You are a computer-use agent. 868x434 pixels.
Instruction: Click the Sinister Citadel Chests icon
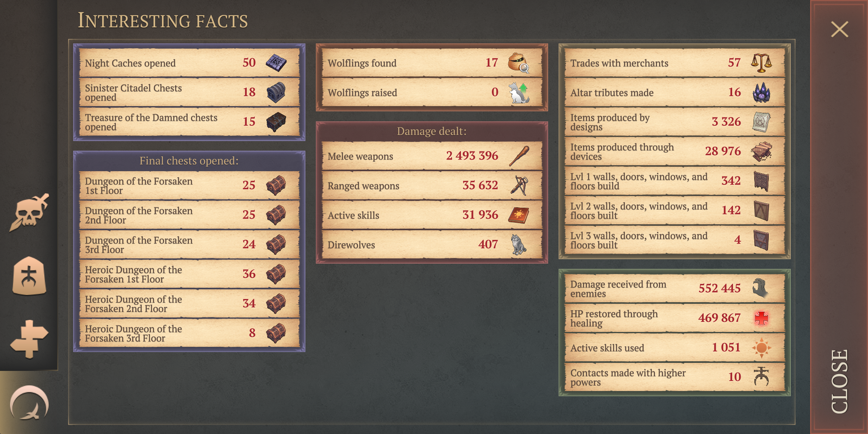(276, 92)
